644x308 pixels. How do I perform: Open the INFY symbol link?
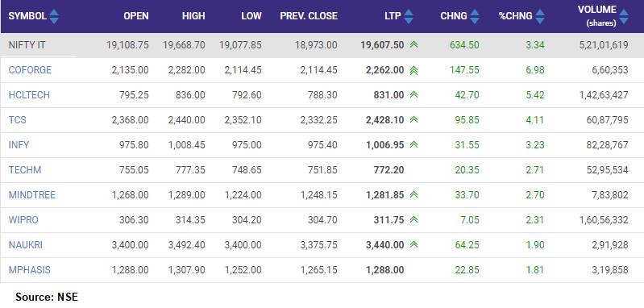19,145
